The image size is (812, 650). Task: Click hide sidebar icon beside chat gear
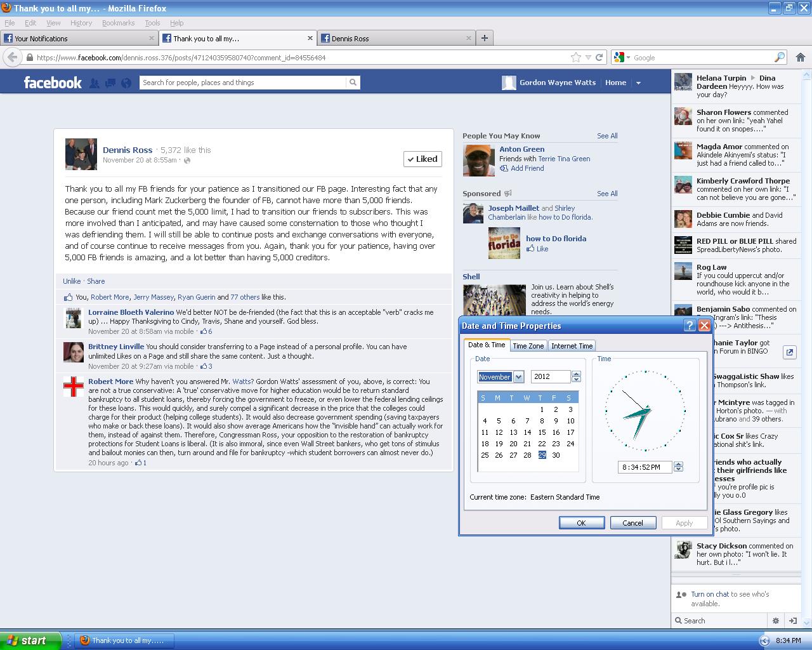click(x=792, y=621)
